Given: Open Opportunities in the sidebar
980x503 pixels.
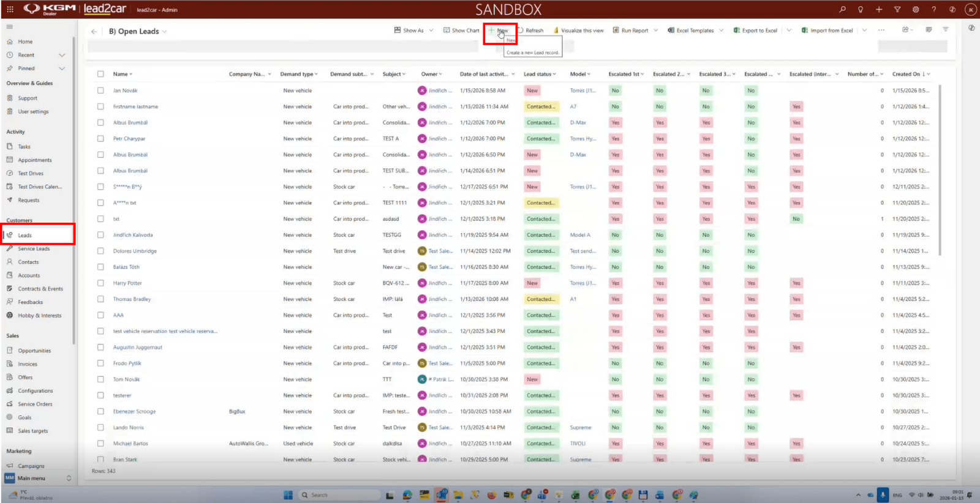Looking at the screenshot, I should (x=34, y=351).
